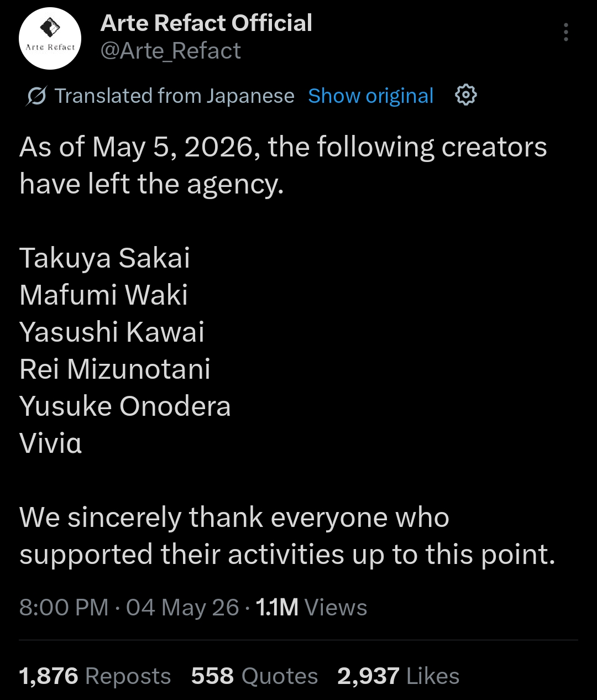Open translation settings gear icon

(x=466, y=95)
